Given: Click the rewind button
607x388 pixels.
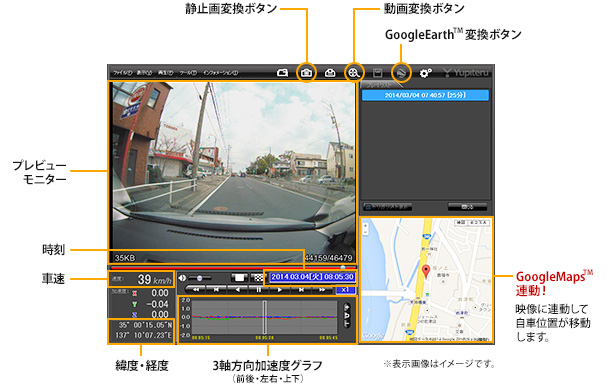Looking at the screenshot, I should tap(196, 290).
